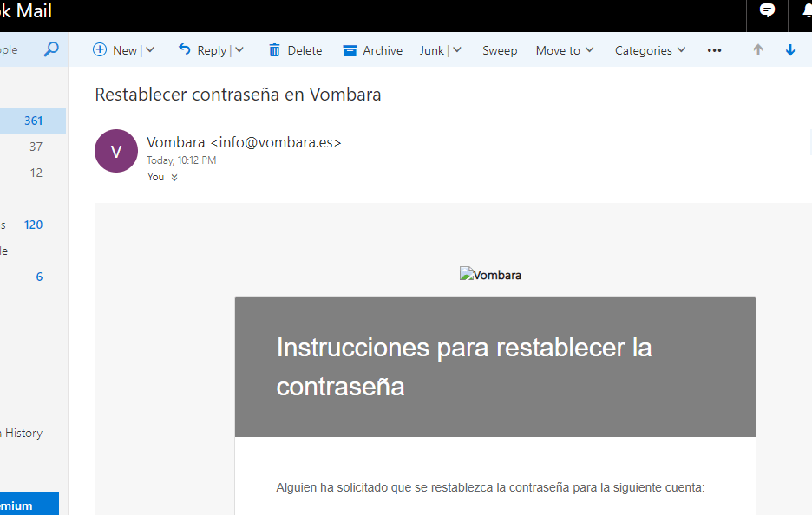Click sender Vombara <info@vombara.es>

pos(244,142)
